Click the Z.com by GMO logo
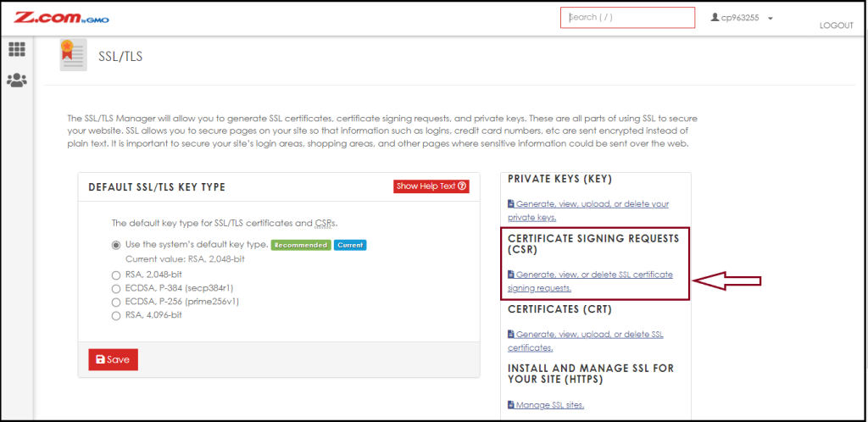Image resolution: width=868 pixels, height=422 pixels. (61, 18)
